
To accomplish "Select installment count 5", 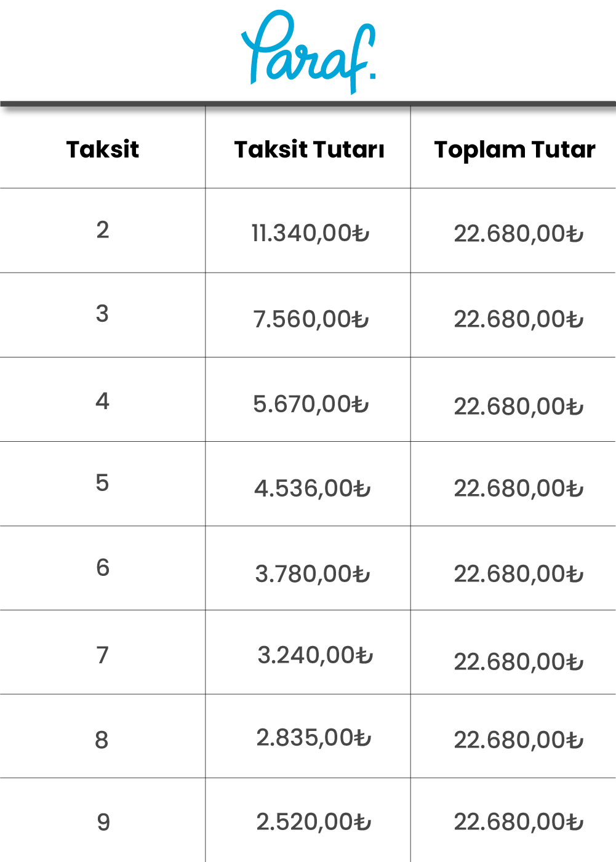I will [x=103, y=483].
